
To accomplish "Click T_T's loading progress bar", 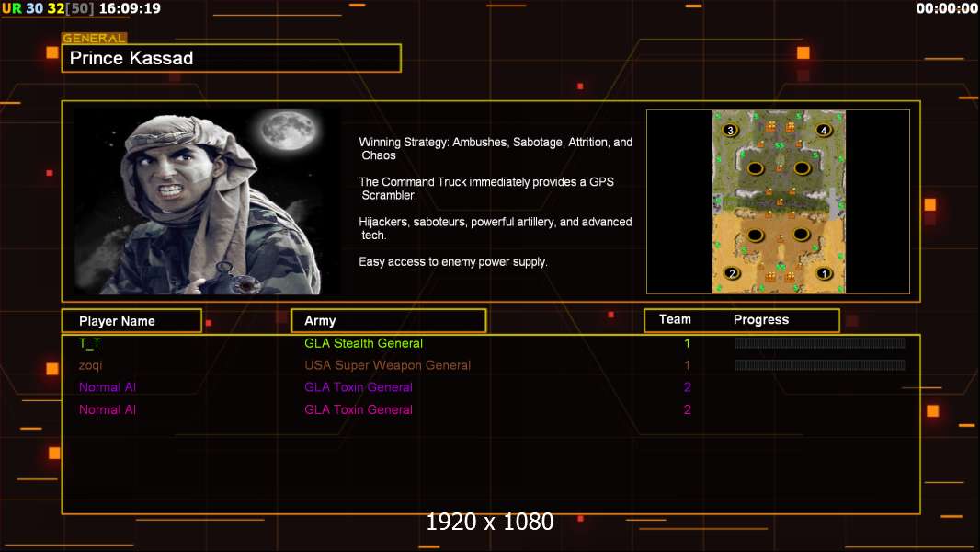I will [x=820, y=342].
